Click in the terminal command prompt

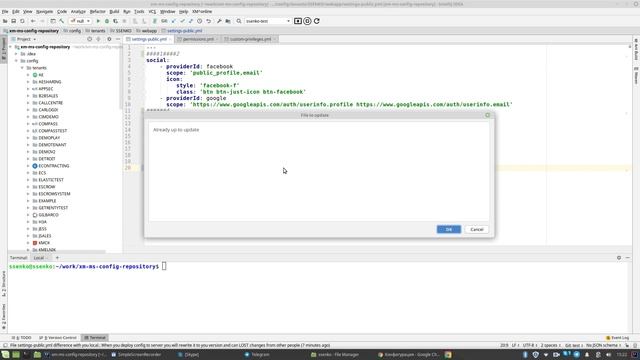[x=164, y=267]
